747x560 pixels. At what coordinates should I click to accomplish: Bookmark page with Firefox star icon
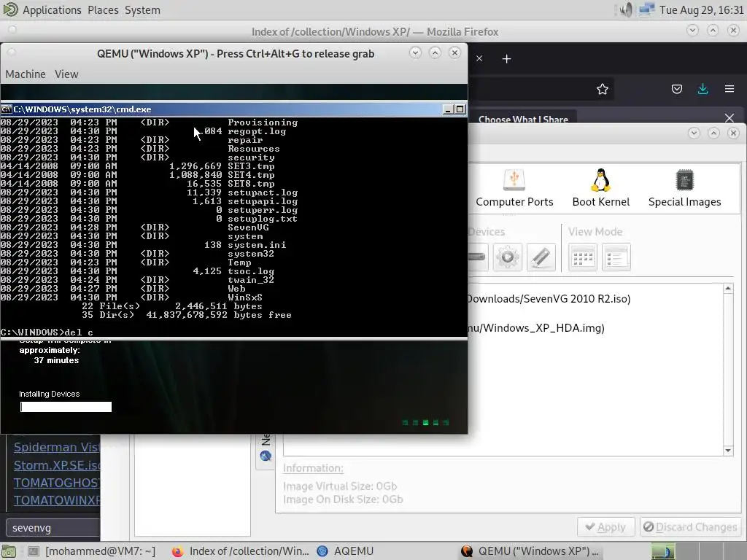pos(602,89)
